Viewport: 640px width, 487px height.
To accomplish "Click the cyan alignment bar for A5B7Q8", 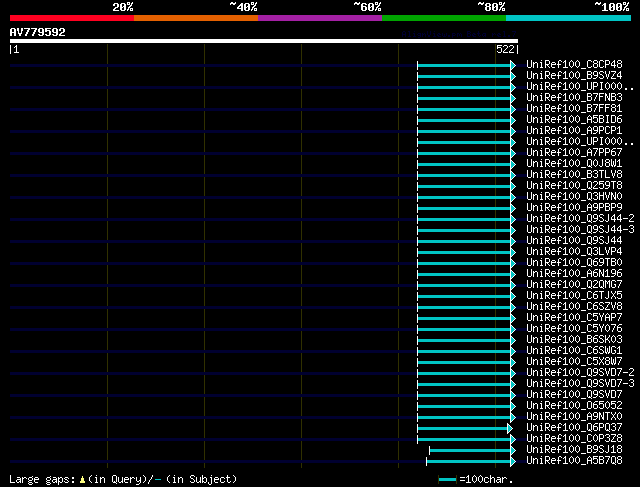I will [x=469, y=462].
